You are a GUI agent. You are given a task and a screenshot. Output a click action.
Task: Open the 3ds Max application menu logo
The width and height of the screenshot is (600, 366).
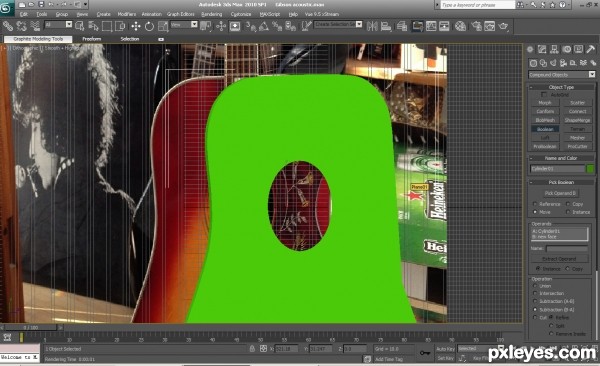click(7, 8)
